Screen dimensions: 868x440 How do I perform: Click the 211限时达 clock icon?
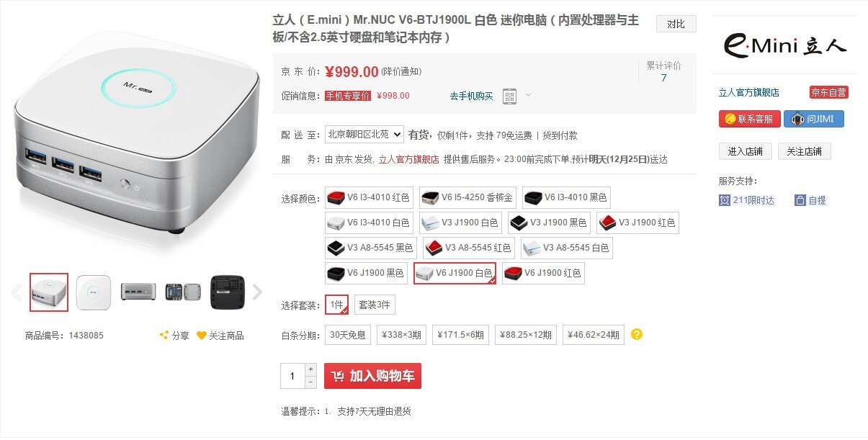pos(725,200)
